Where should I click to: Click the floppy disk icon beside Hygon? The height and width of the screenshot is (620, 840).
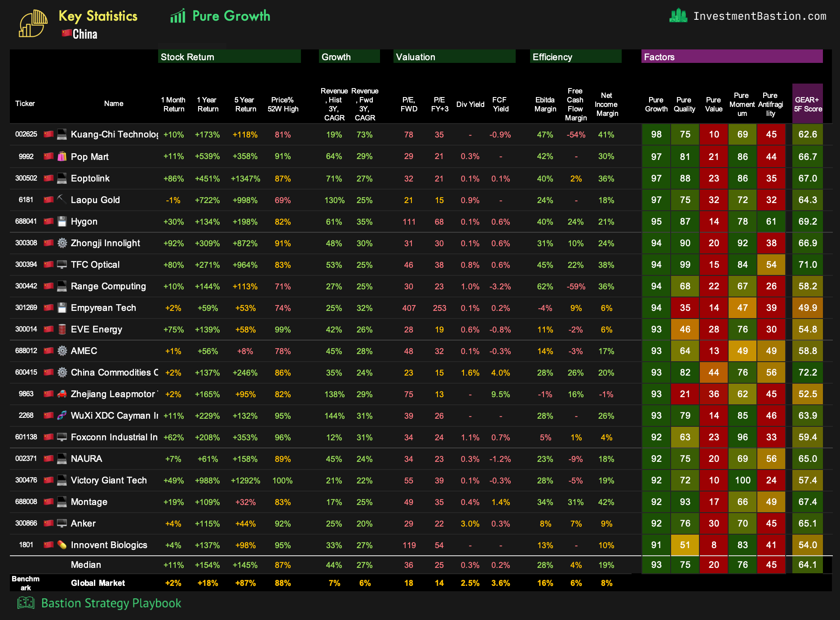point(62,221)
